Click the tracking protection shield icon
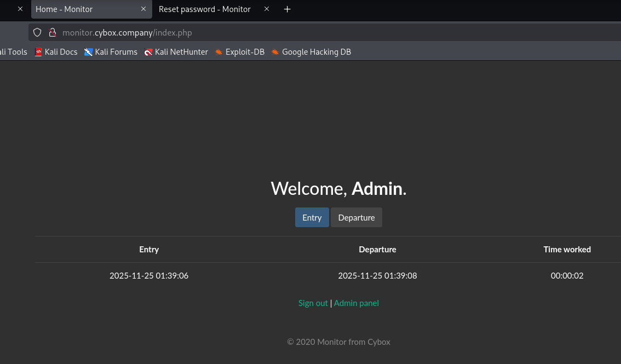Image resolution: width=621 pixels, height=364 pixels. click(x=37, y=32)
